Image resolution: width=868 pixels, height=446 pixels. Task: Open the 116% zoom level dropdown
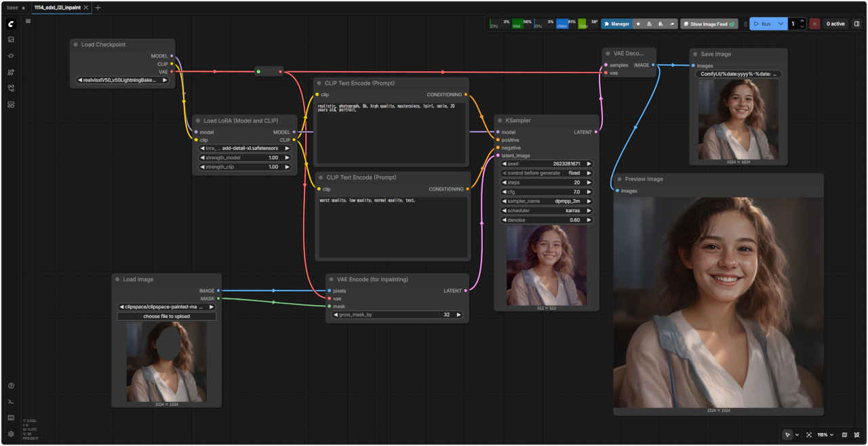[825, 434]
